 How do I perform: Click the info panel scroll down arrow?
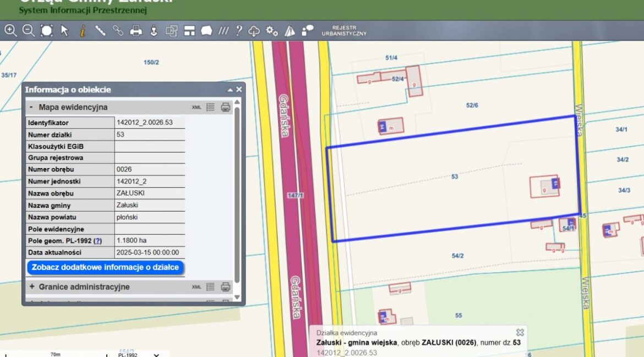point(237,297)
